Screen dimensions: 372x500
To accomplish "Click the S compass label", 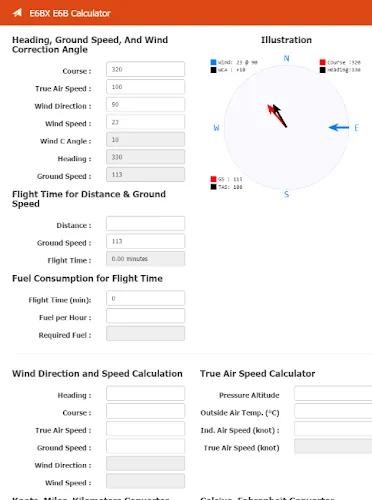I will [x=286, y=194].
